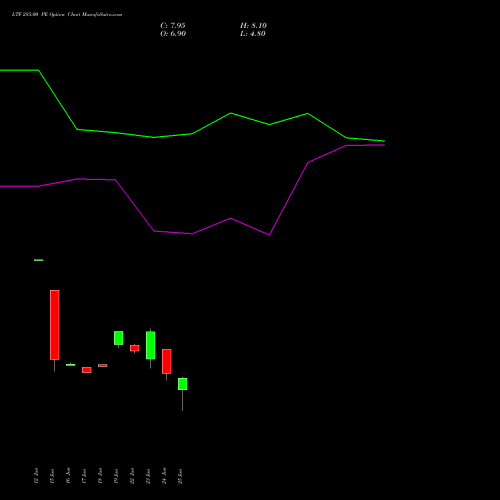Click the '24 Jan' date axis label
The width and height of the screenshot is (500, 500).
coord(164,476)
